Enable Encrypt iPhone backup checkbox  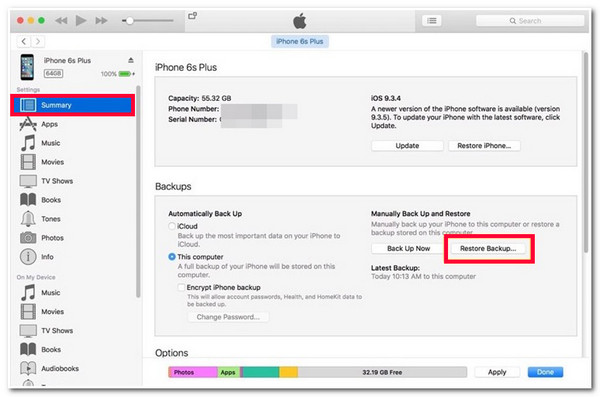[181, 288]
